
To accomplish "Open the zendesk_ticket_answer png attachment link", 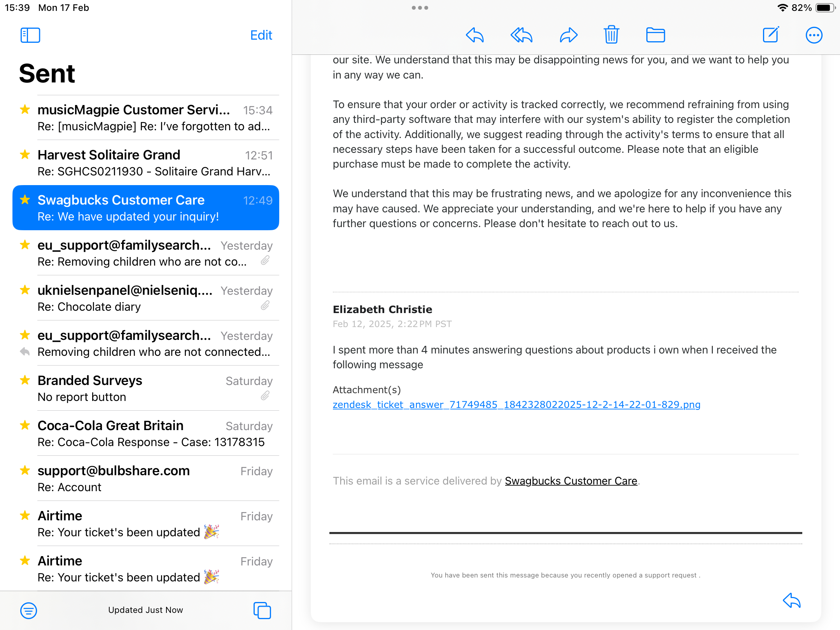I will [516, 405].
